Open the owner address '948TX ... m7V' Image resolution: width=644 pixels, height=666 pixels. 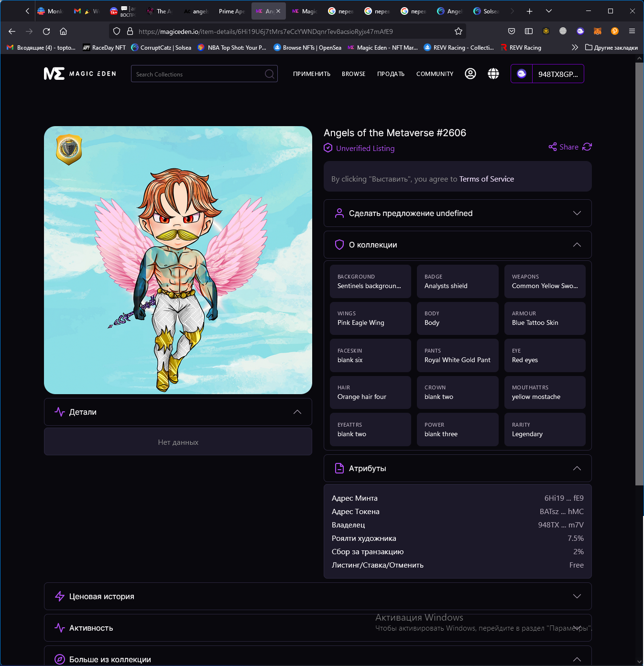pyautogui.click(x=561, y=525)
